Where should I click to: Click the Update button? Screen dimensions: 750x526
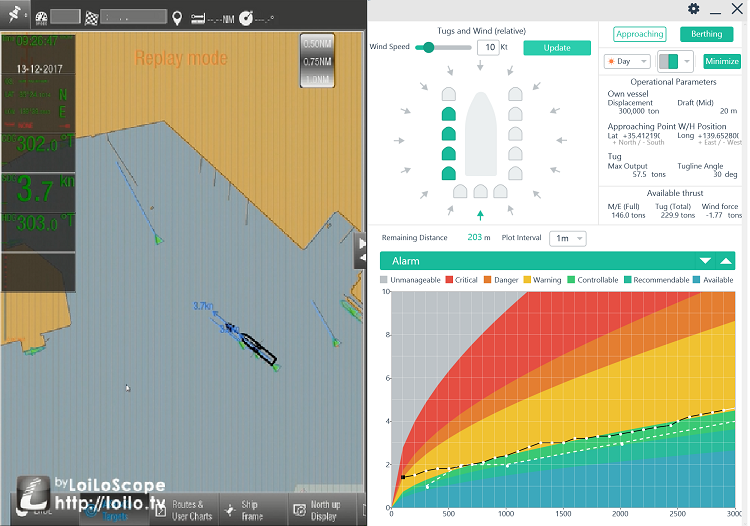pyautogui.click(x=557, y=48)
